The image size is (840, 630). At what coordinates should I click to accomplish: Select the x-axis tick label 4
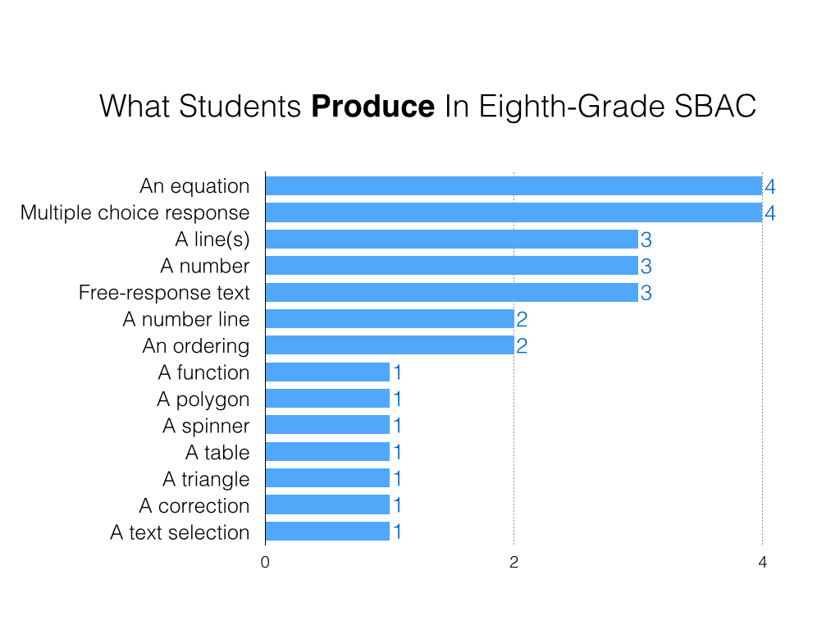point(762,563)
